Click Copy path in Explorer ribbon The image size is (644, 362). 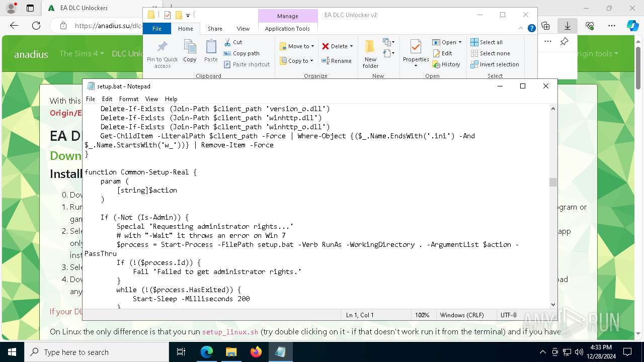click(242, 53)
